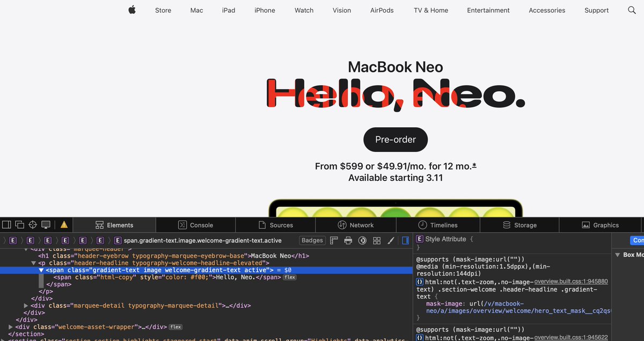The height and width of the screenshot is (341, 644).
Task: Collapse the selected span.gradient-text node triangle
Action: [x=41, y=270]
